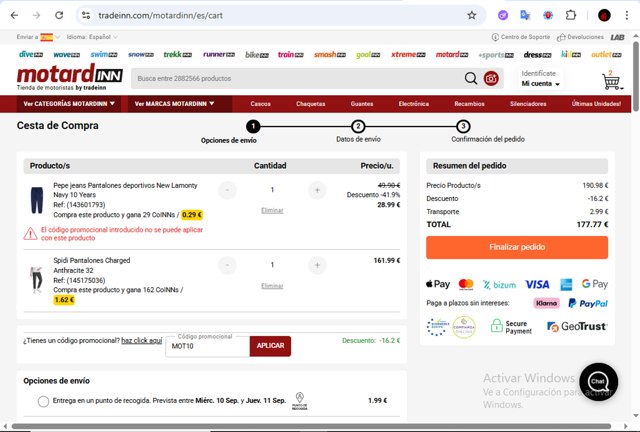Bookmark this page with the star icon
The height and width of the screenshot is (432, 640).
point(472,16)
